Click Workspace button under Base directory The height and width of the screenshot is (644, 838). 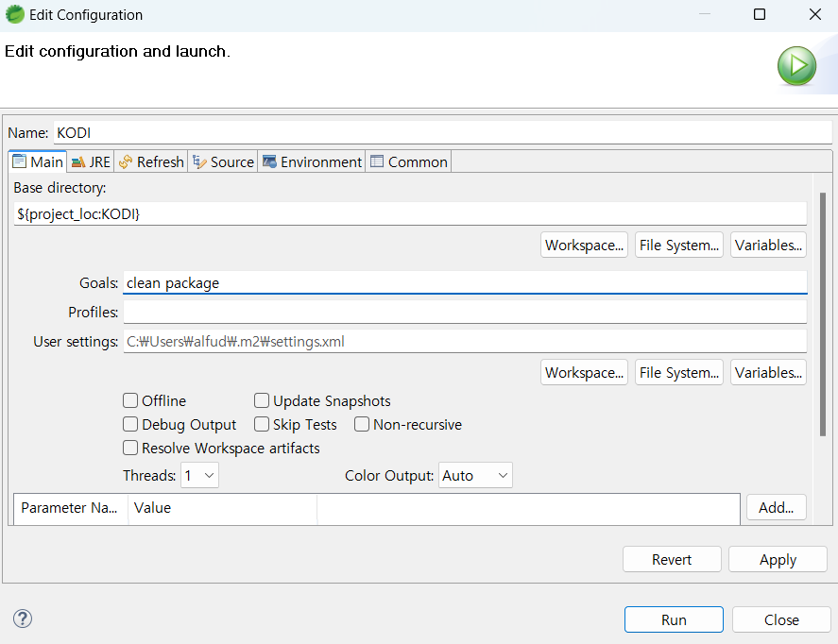click(x=584, y=246)
